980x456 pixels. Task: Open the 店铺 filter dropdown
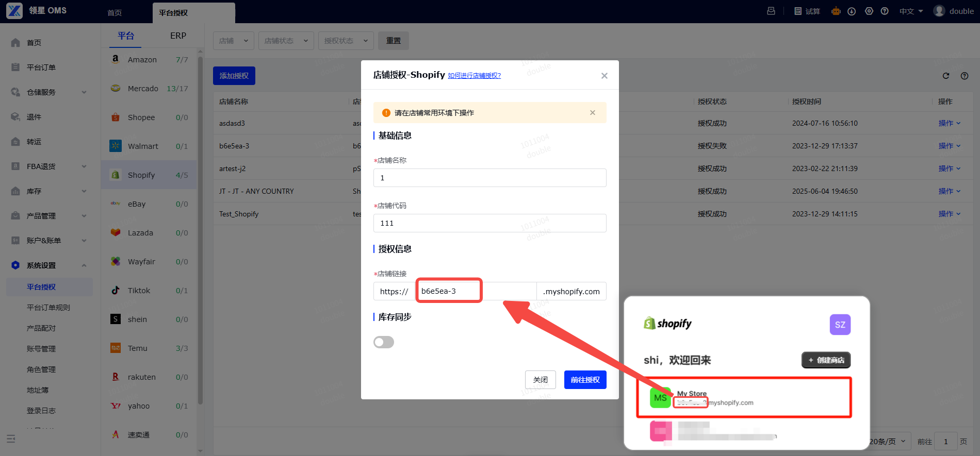pyautogui.click(x=234, y=41)
